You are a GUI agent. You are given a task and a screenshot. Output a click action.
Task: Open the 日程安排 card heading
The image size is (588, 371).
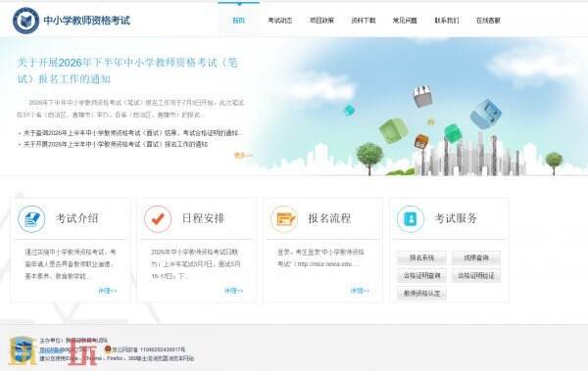(203, 218)
